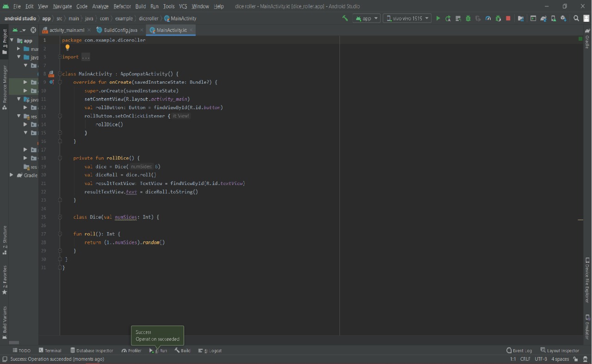This screenshot has height=364, width=592.
Task: Toggle the Project tool window side tab
Action: (5, 42)
